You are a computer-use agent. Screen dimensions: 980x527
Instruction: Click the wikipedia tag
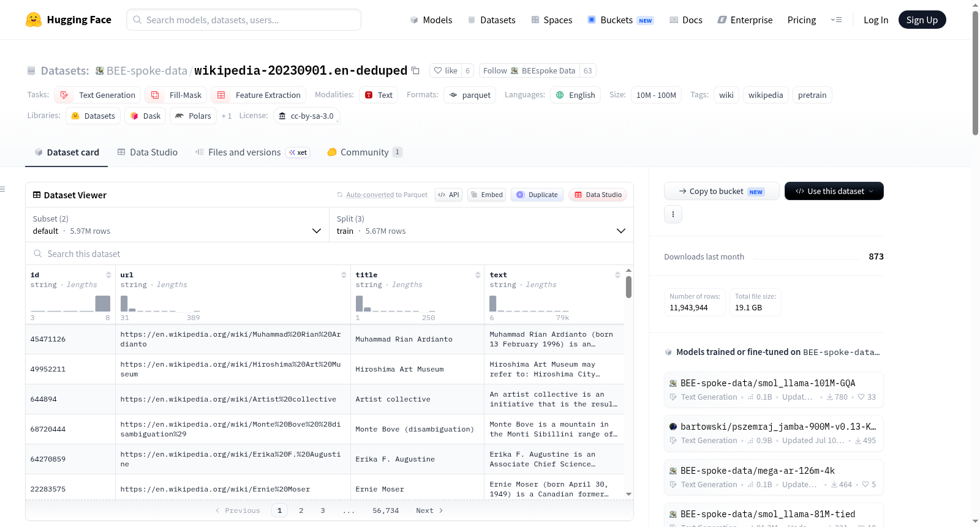tap(766, 95)
